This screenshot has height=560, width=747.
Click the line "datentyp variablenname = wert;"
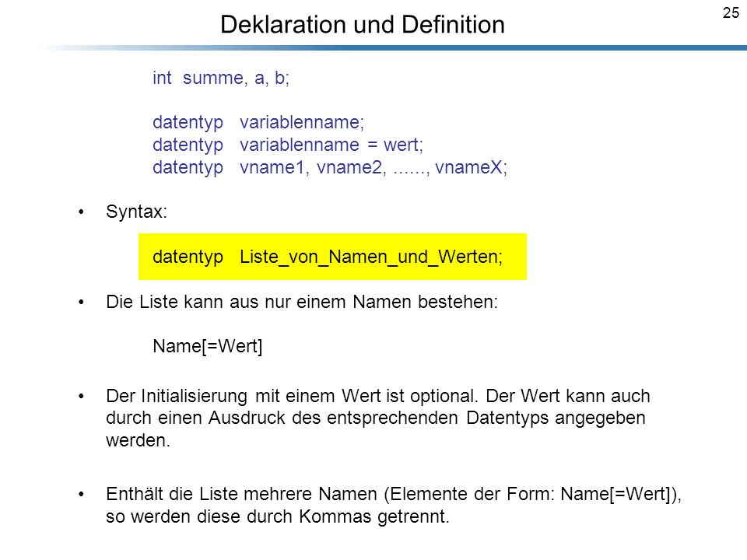click(288, 145)
